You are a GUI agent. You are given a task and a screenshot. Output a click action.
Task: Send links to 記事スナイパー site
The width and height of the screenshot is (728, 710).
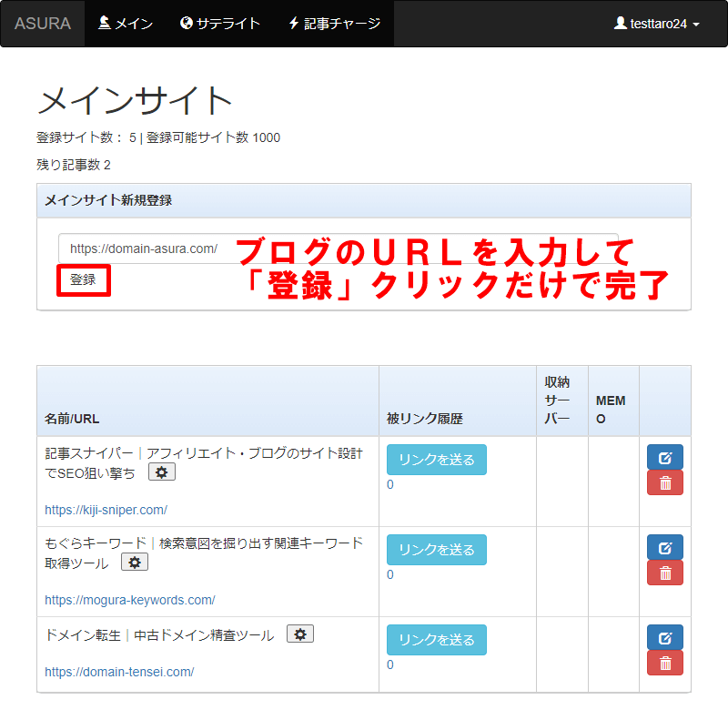click(x=436, y=460)
